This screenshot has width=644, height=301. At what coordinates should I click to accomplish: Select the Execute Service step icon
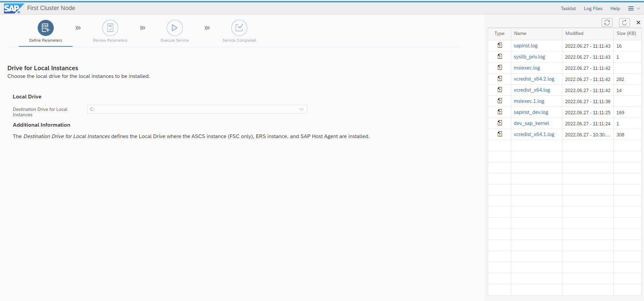pos(175,28)
